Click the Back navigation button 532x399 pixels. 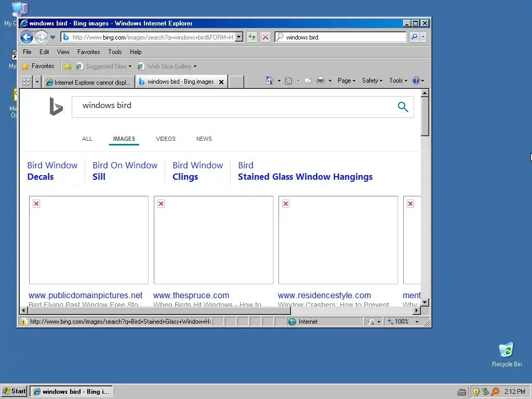pyautogui.click(x=26, y=37)
